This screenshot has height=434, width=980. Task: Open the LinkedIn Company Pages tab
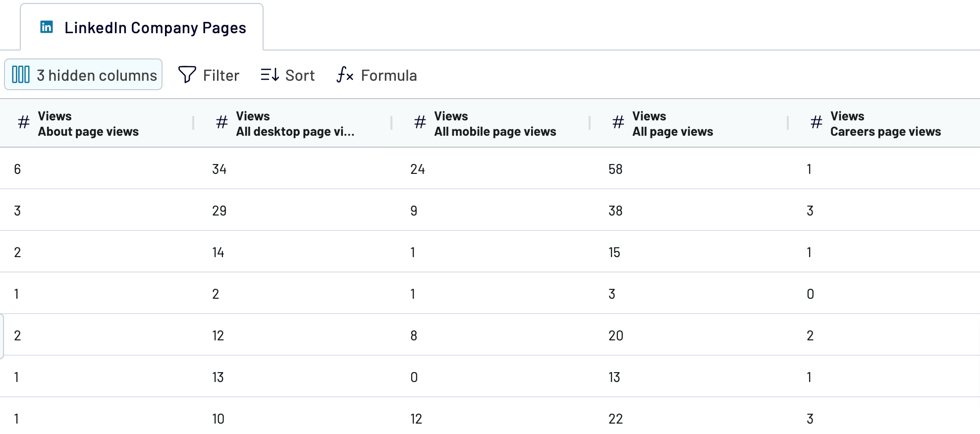tap(142, 27)
